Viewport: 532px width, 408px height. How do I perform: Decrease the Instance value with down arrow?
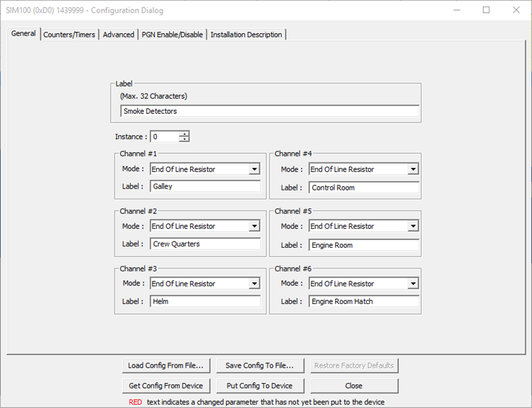(x=184, y=139)
